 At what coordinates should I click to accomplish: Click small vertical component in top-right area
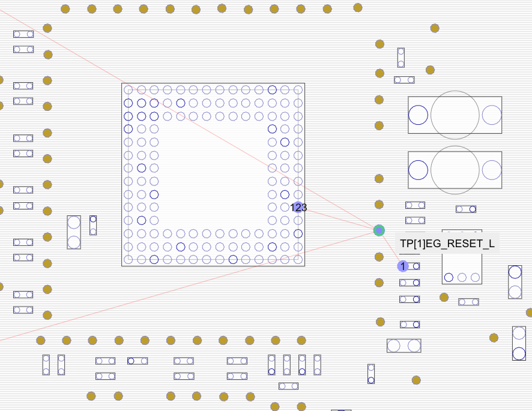click(x=401, y=58)
